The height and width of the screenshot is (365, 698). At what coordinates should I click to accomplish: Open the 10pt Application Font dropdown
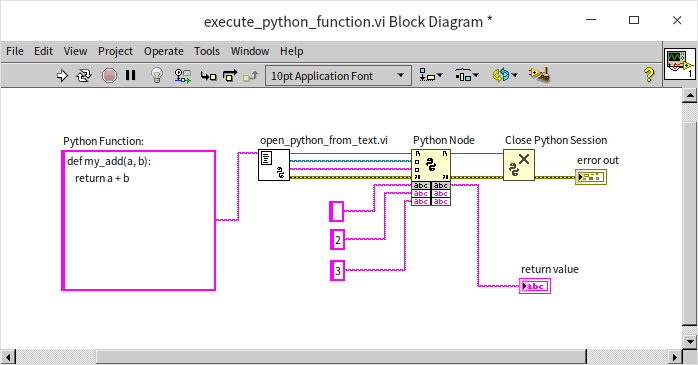coord(338,76)
